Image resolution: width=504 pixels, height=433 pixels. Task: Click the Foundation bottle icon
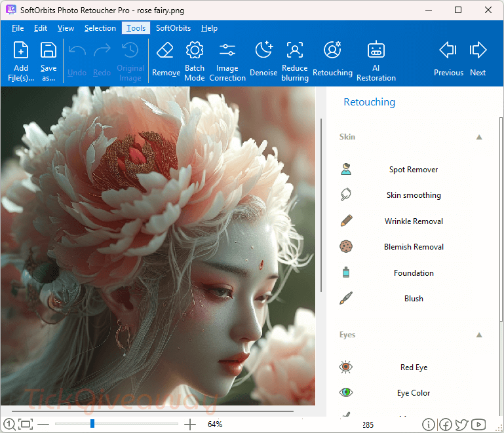(346, 273)
